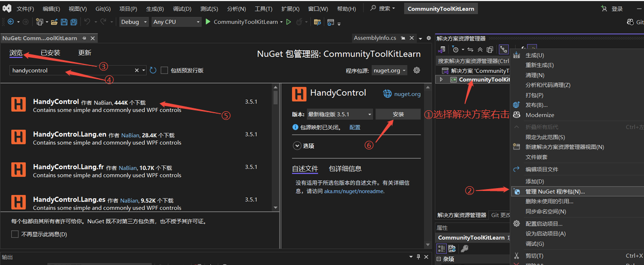The image size is (644, 265).
Task: Clear the handycontrol search text
Action: pyautogui.click(x=136, y=70)
